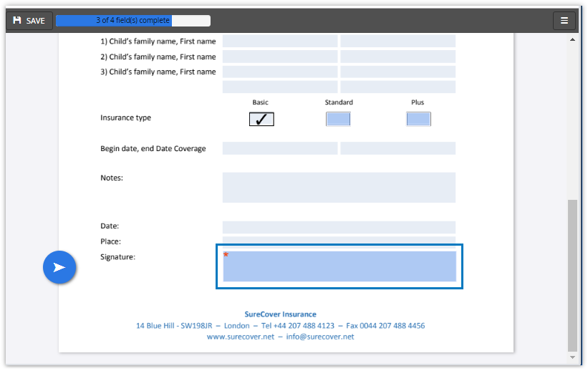Click the empty fourth row right field
This screenshot has height=371, width=588.
[397, 87]
